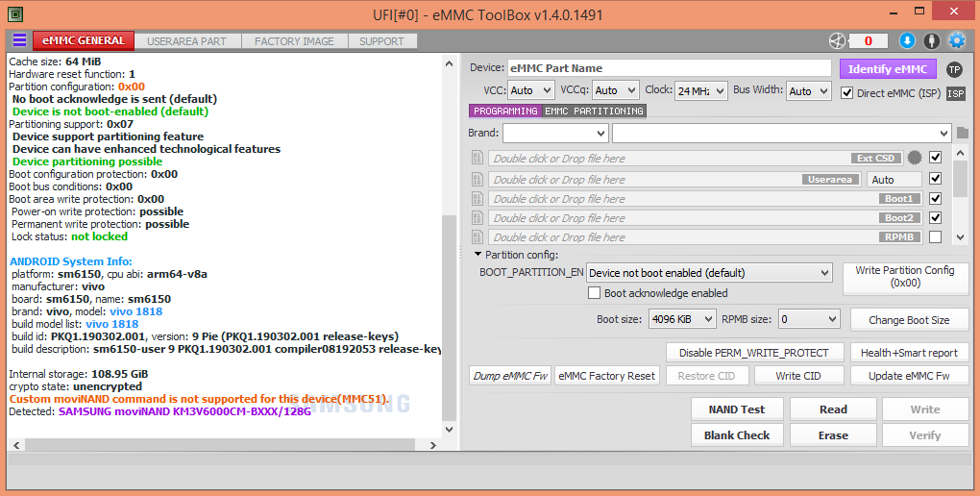The width and height of the screenshot is (980, 496).
Task: Uncheck the Boot1 row checkbox
Action: click(935, 198)
